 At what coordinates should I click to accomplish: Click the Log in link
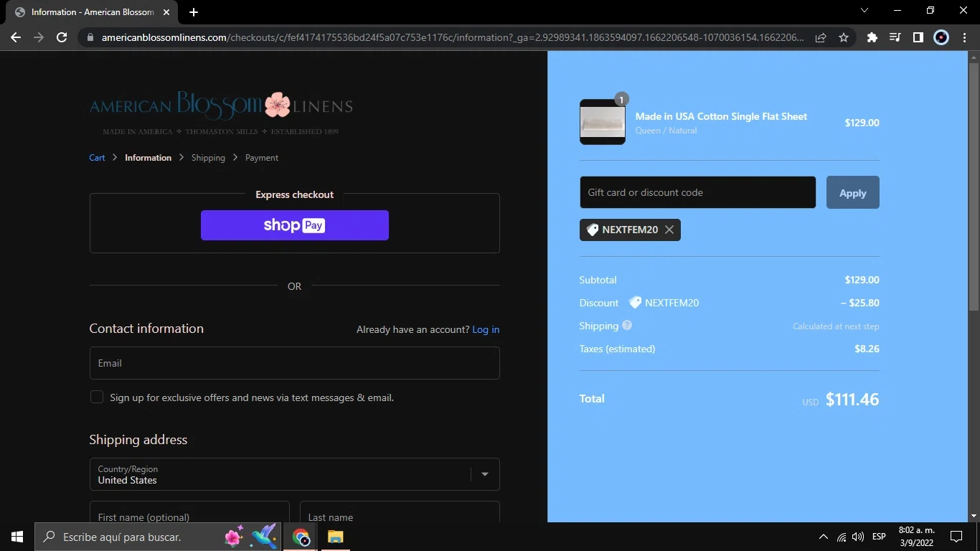pos(486,329)
